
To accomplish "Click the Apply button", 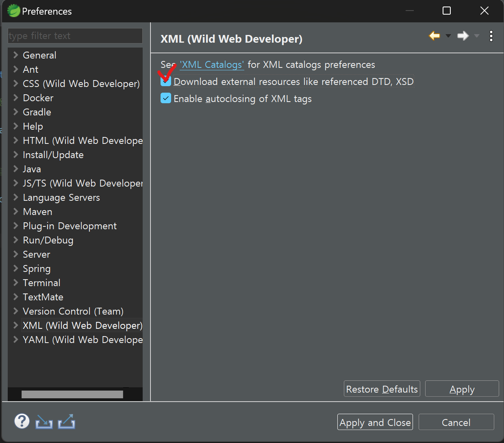I will (462, 389).
